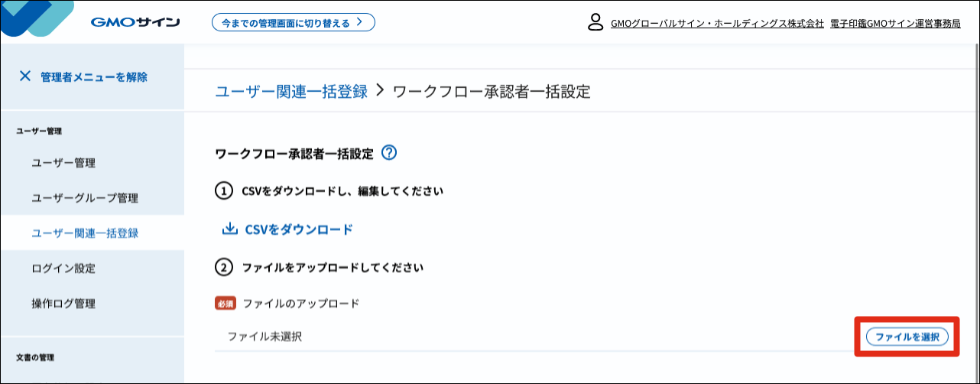Viewport: 980px width, 384px height.
Task: Open 操作ログ管理 in the sidebar
Action: point(63,304)
